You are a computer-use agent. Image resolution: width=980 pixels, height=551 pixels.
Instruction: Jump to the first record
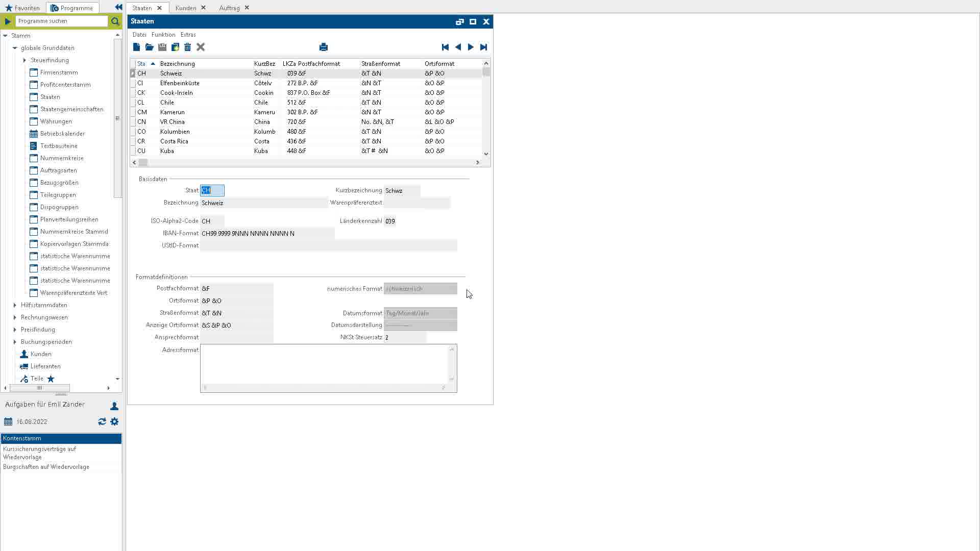[445, 47]
